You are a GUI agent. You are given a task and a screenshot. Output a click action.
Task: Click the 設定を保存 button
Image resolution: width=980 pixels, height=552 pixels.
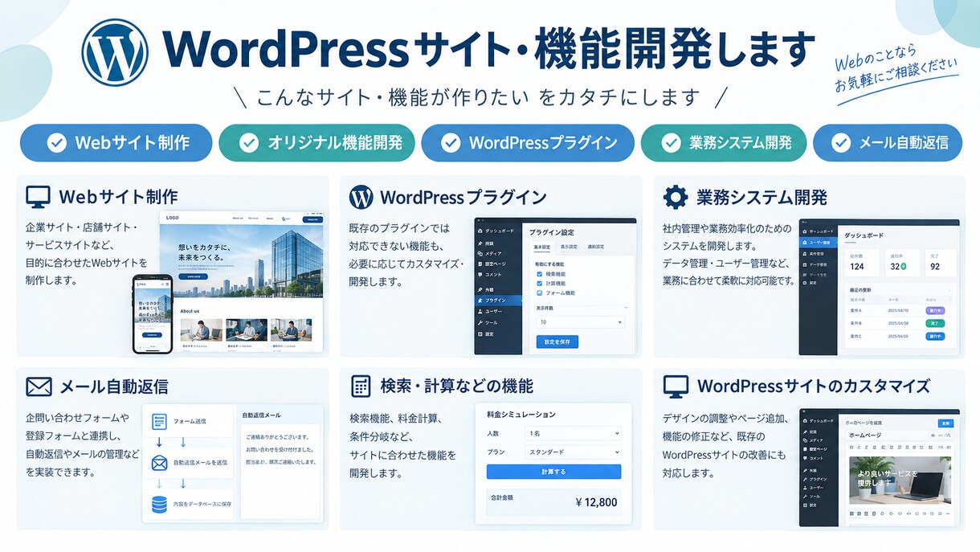(557, 341)
